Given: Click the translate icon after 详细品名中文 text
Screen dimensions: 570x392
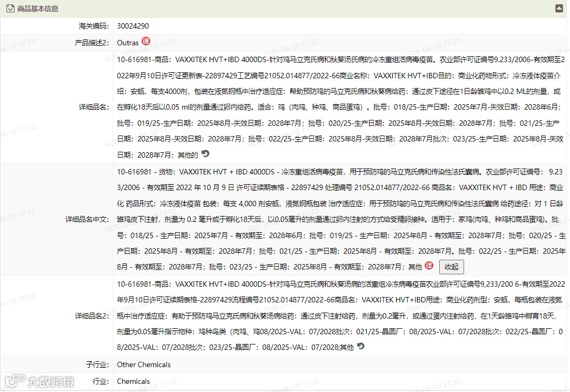Looking at the screenshot, I should 429,266.
